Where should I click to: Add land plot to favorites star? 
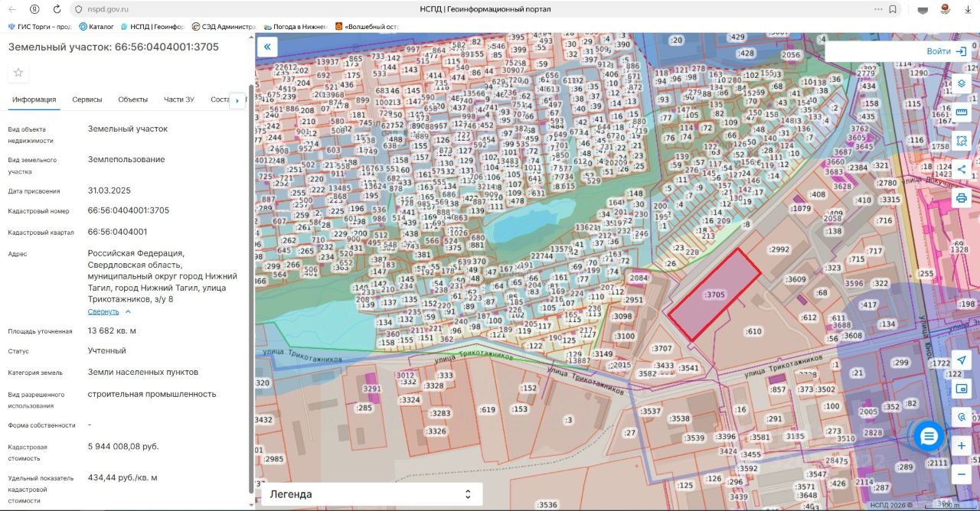point(18,73)
